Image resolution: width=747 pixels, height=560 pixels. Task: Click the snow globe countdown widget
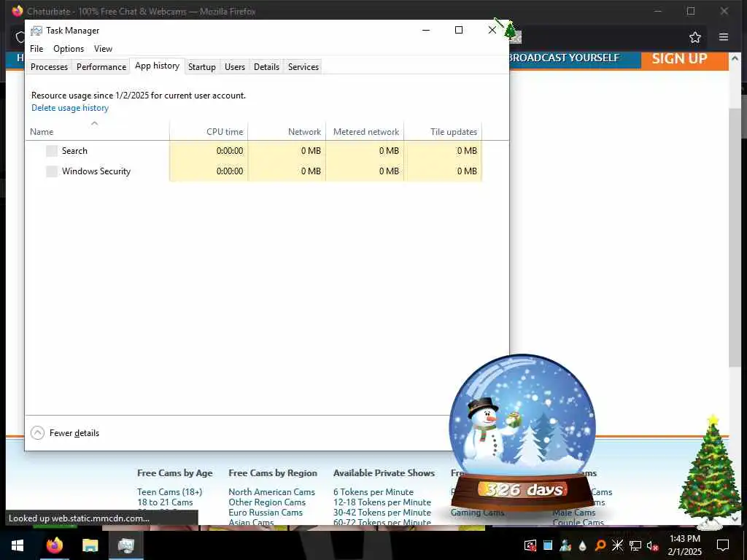(x=522, y=432)
